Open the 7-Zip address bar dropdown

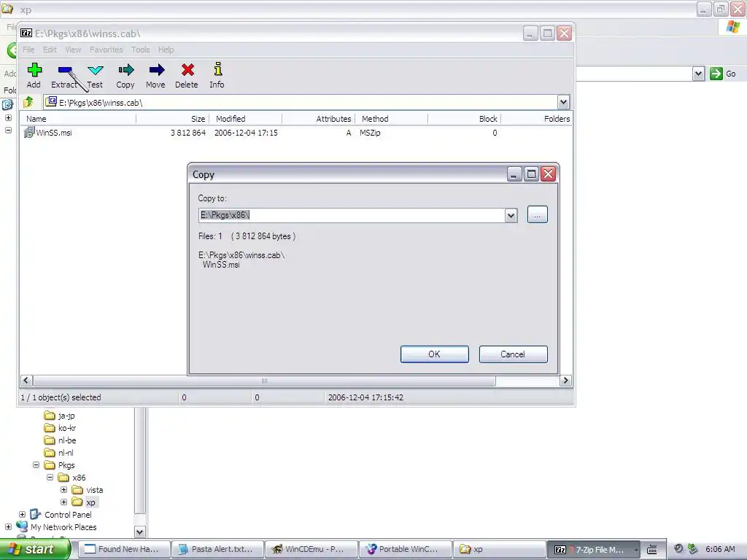coord(563,102)
